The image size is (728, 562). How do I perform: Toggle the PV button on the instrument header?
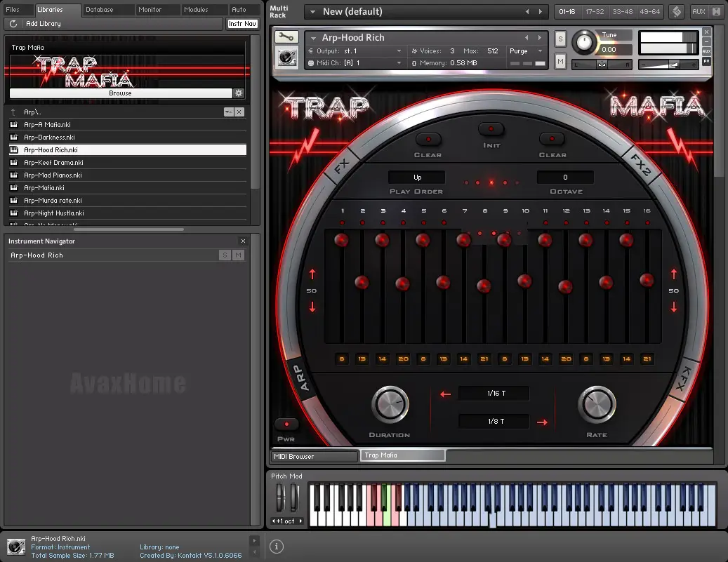click(706, 61)
